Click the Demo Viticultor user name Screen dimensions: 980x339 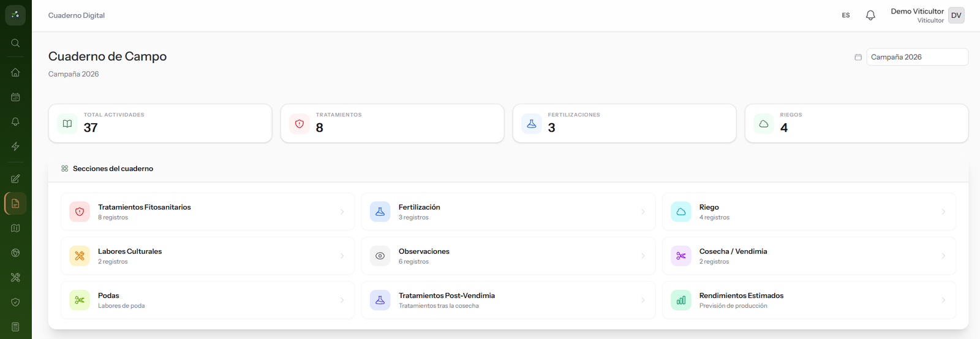(917, 11)
